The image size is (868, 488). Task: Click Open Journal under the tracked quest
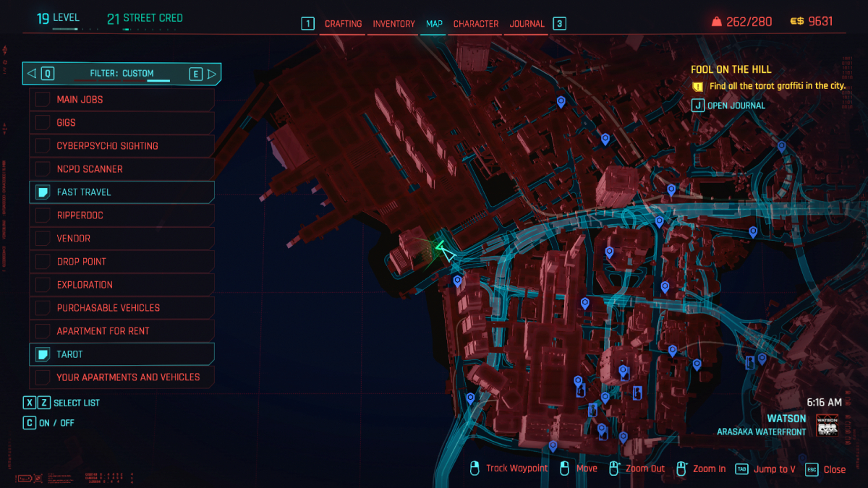(x=736, y=106)
